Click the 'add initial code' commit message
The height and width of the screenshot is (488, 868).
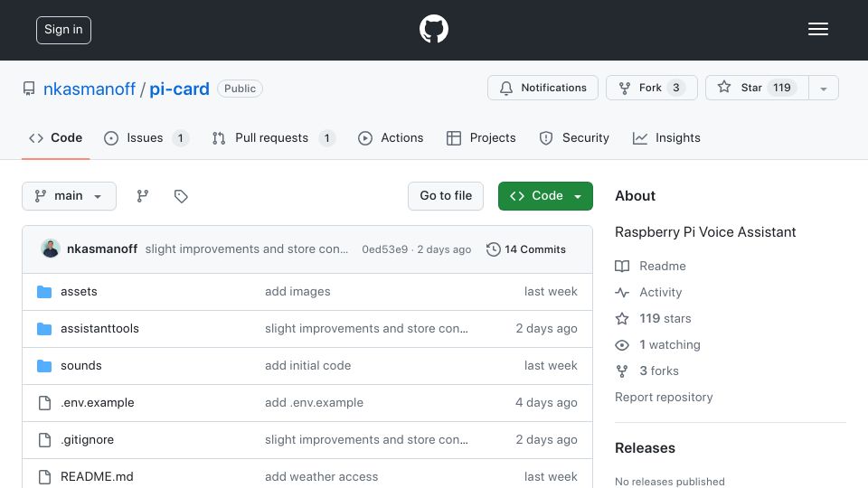[307, 366]
